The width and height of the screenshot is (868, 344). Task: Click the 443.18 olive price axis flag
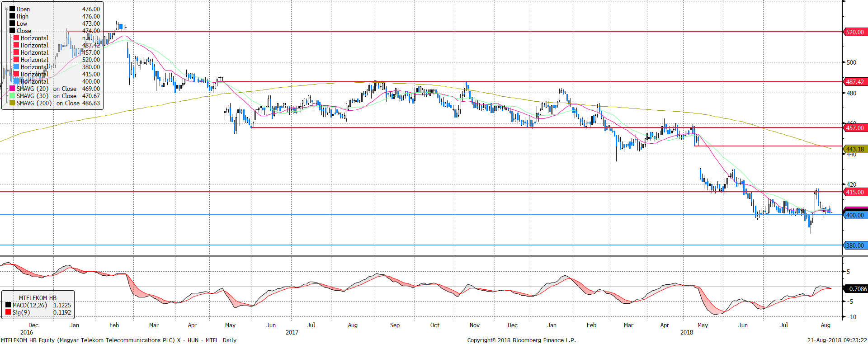coord(855,149)
